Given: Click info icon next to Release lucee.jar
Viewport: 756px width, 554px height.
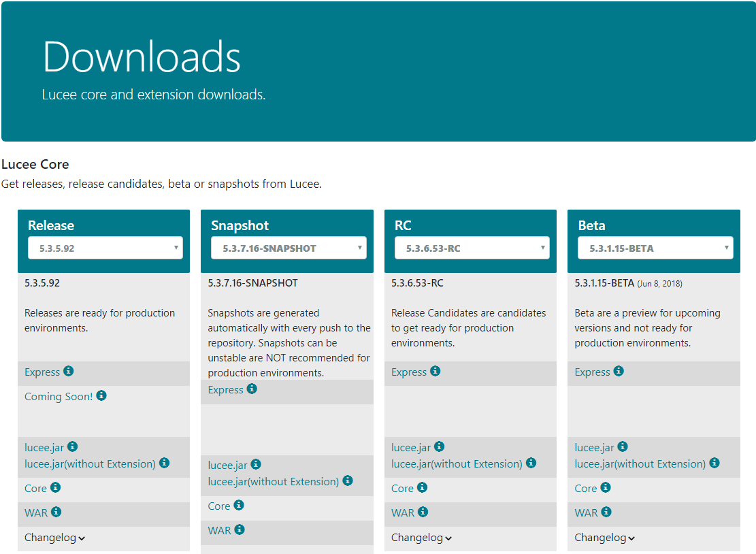Looking at the screenshot, I should 72,446.
